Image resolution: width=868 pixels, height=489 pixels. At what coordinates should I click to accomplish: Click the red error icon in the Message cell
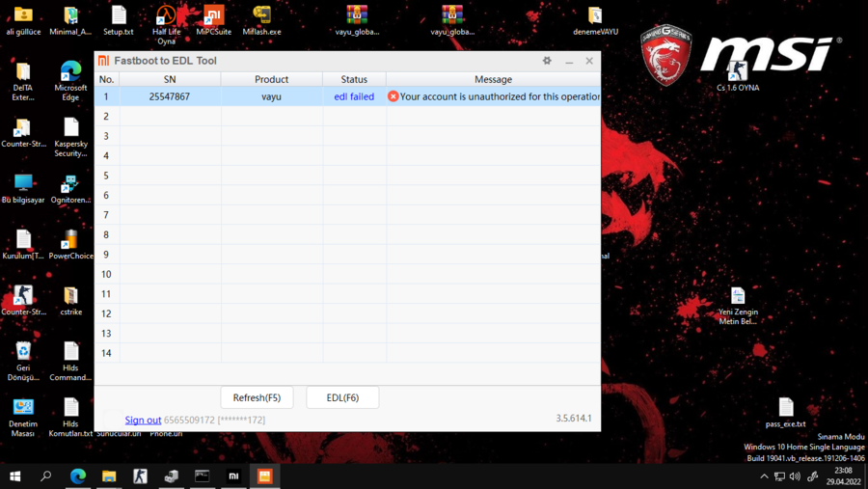pyautogui.click(x=393, y=96)
